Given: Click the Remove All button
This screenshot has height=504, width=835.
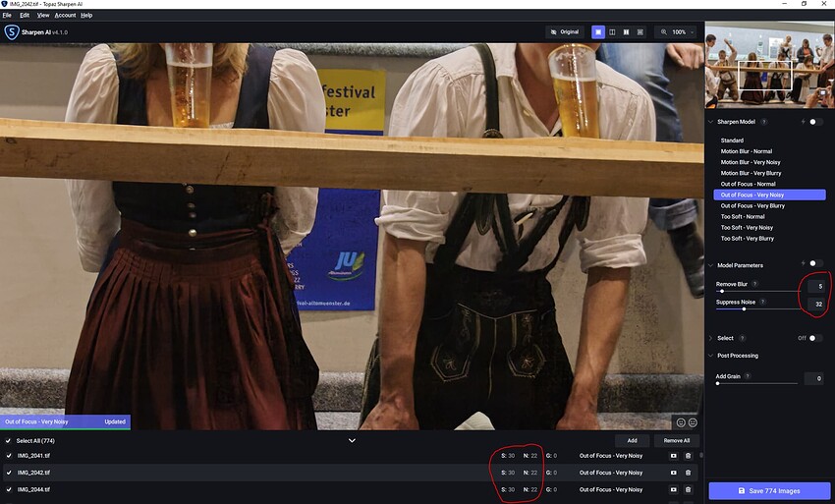Looking at the screenshot, I should (x=675, y=441).
